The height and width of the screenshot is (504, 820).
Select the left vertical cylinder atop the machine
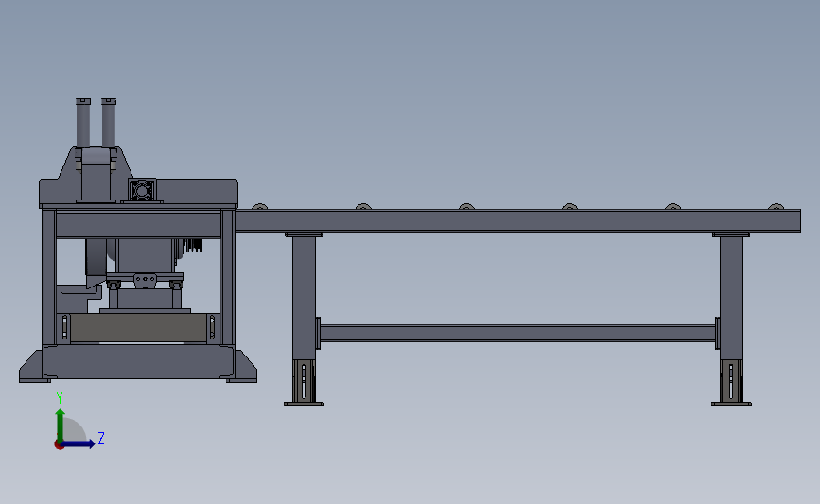tap(83, 122)
